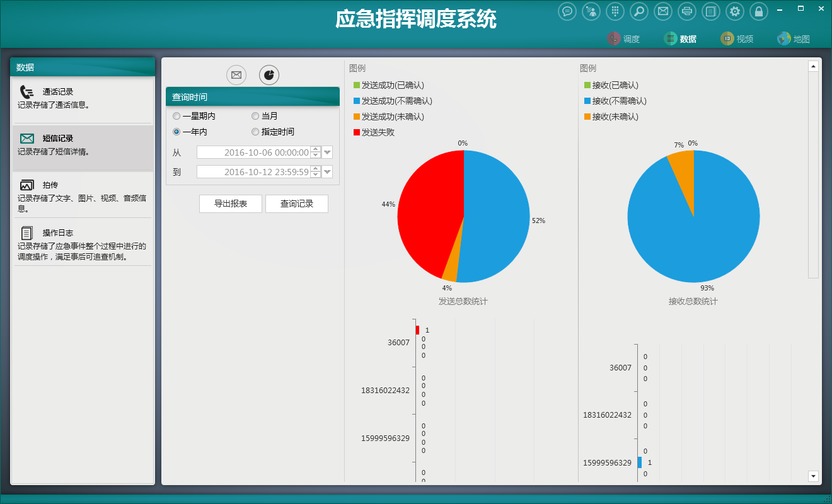This screenshot has height=504, width=832.
Task: Switch to the 调度 tab
Action: [623, 38]
